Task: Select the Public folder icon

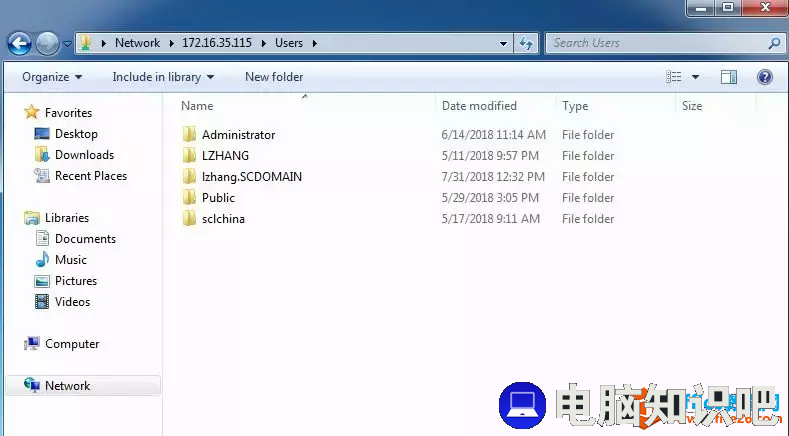Action: (189, 198)
